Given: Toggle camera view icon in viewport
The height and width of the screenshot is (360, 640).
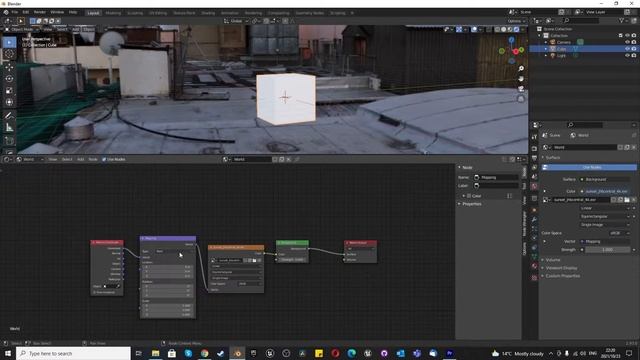Looking at the screenshot, I should coord(521,89).
